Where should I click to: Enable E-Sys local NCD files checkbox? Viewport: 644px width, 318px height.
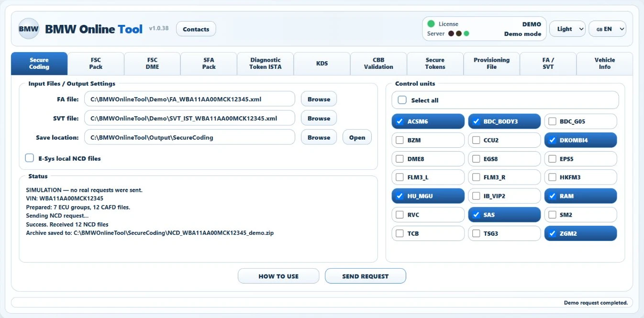(x=30, y=158)
